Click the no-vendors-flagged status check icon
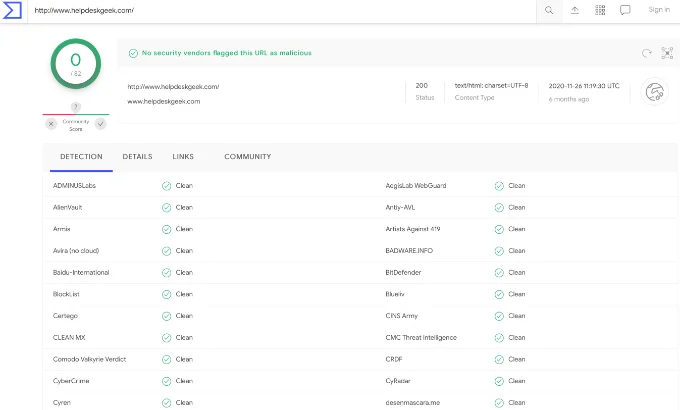Screen dimensions: 680x410 133,53
